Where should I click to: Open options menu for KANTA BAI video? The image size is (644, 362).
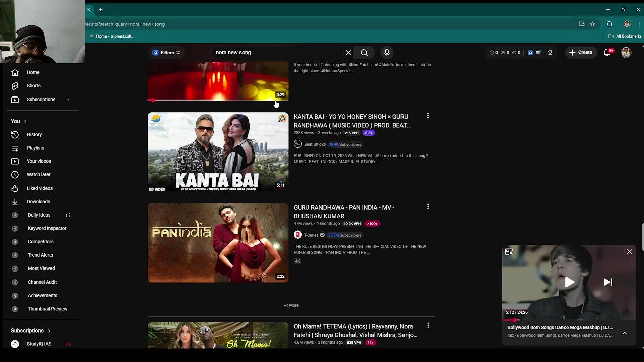(x=428, y=116)
